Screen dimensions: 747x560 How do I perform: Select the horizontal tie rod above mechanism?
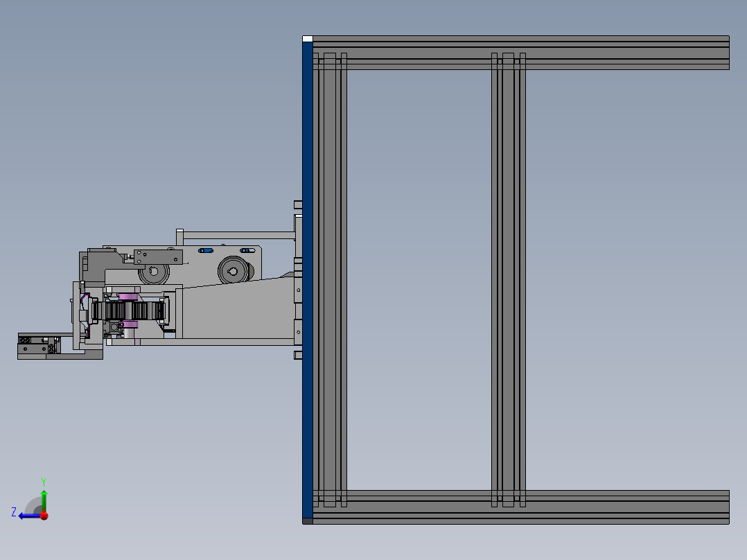tap(238, 235)
